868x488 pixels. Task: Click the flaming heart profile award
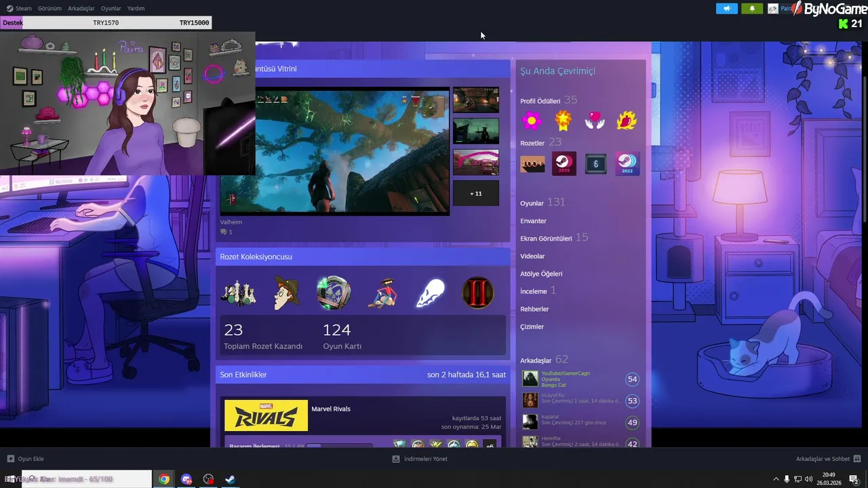point(627,121)
